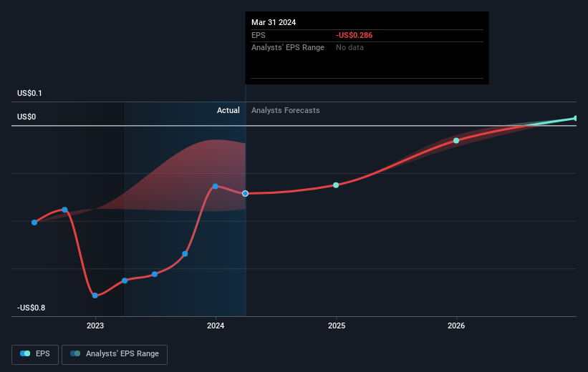Click the Analysts Forecasts section label
This screenshot has height=372, width=588.
click(x=285, y=110)
